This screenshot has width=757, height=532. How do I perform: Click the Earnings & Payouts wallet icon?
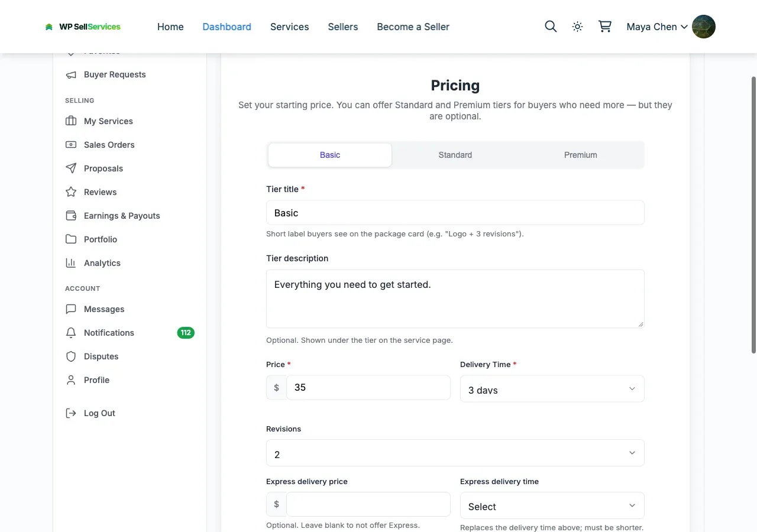[x=71, y=216]
